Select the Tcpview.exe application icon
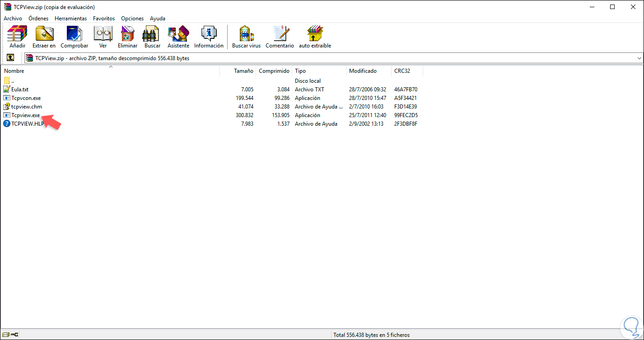 coord(6,115)
